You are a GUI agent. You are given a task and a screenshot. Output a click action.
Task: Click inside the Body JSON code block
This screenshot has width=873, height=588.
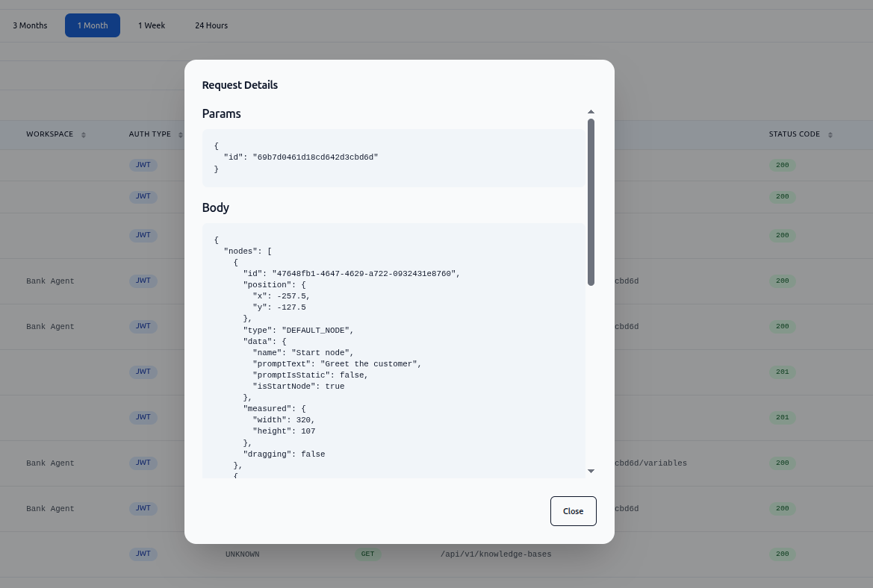[x=394, y=351]
